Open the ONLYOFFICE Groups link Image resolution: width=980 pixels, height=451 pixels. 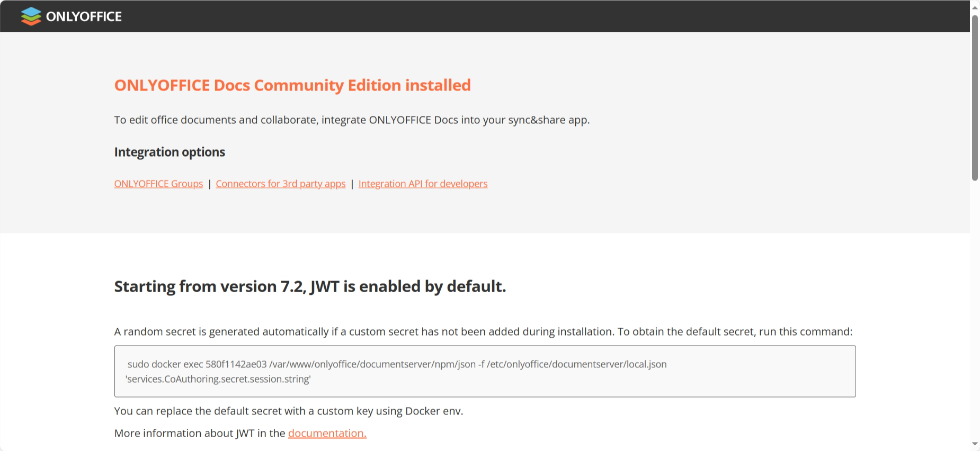[158, 184]
